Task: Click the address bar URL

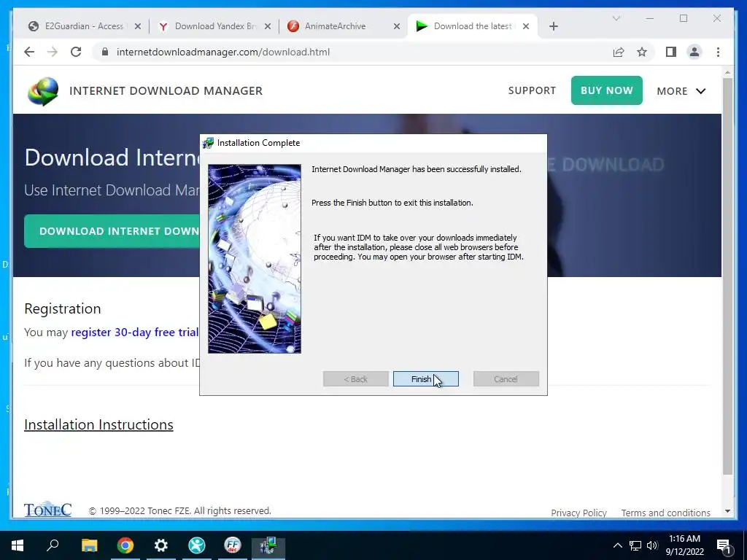Action: (223, 52)
